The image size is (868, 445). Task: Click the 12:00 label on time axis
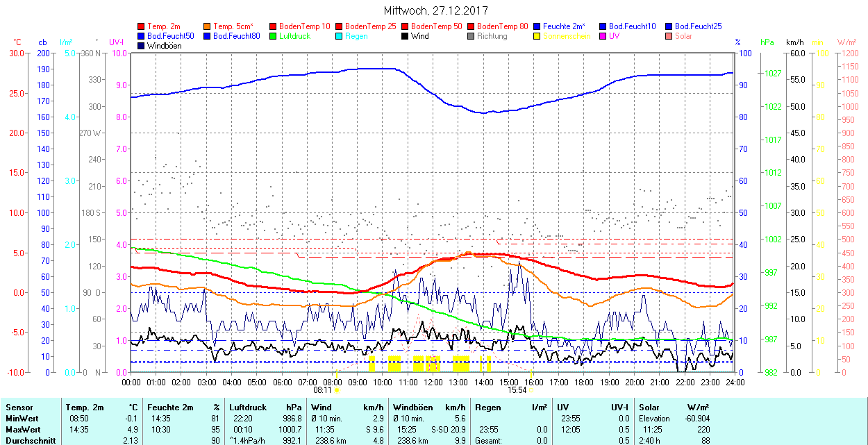pos(433,382)
